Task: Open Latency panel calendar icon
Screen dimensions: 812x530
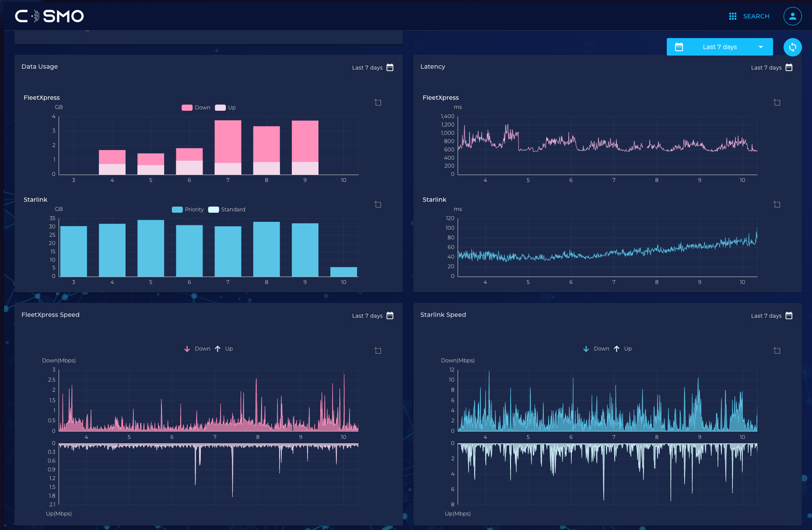Action: [789, 67]
